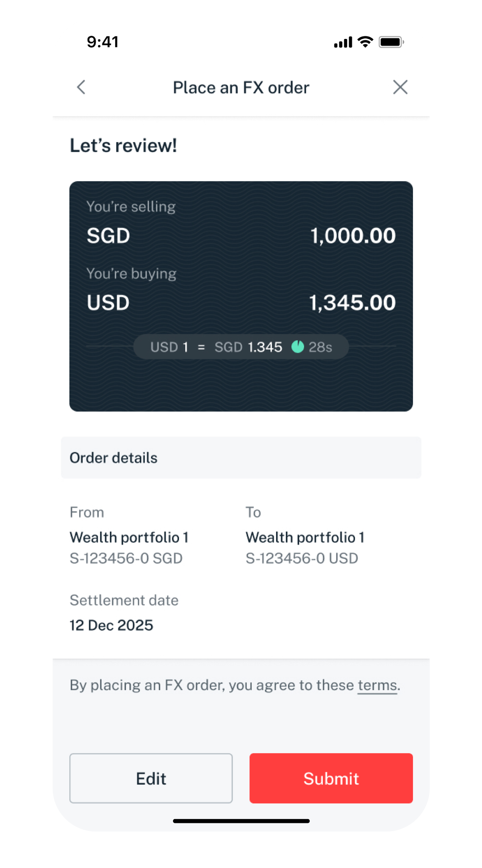482x868 pixels.
Task: Tap the buying amount 1,345.00
Action: point(352,302)
